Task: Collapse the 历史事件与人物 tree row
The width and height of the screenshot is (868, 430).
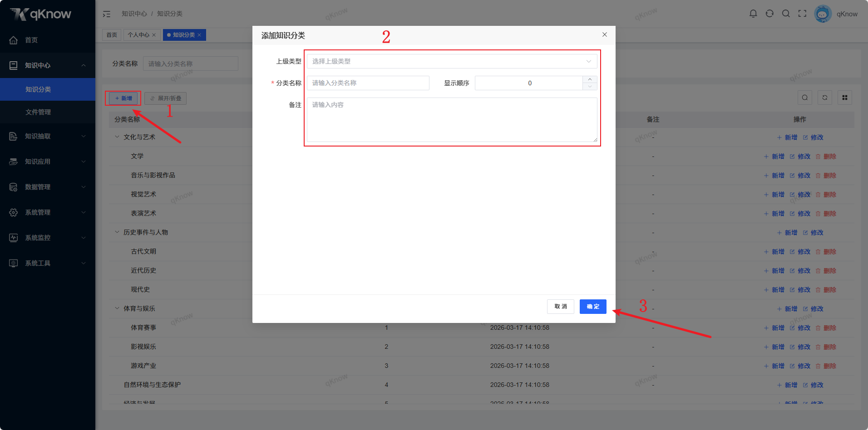Action: 117,232
